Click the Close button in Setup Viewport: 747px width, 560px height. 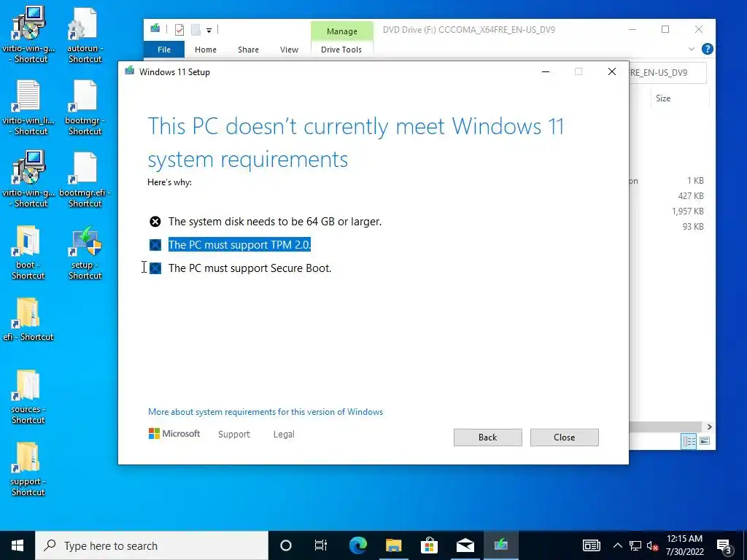[x=564, y=437]
